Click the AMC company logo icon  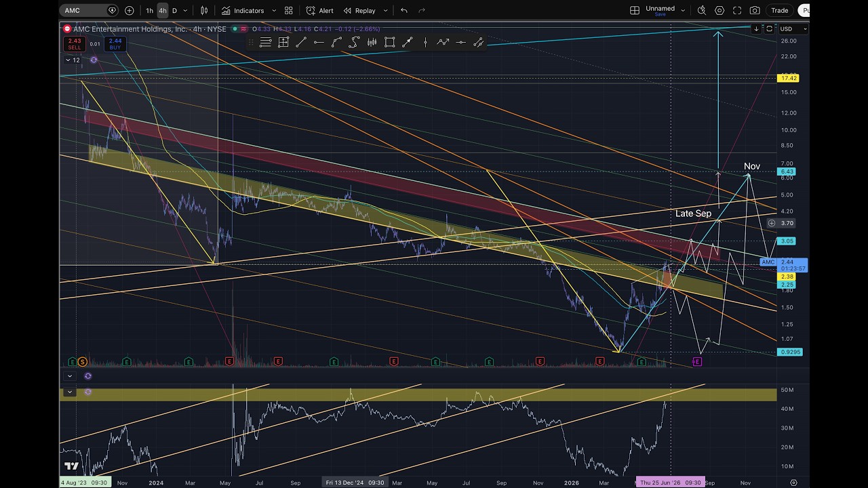(66, 29)
